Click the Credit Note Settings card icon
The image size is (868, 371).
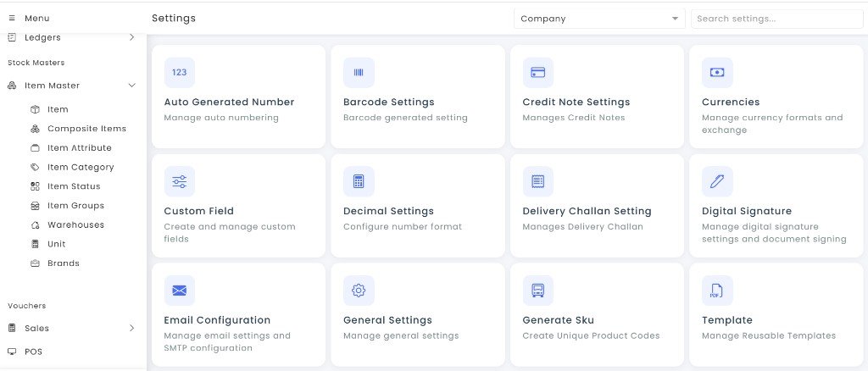coord(538,73)
